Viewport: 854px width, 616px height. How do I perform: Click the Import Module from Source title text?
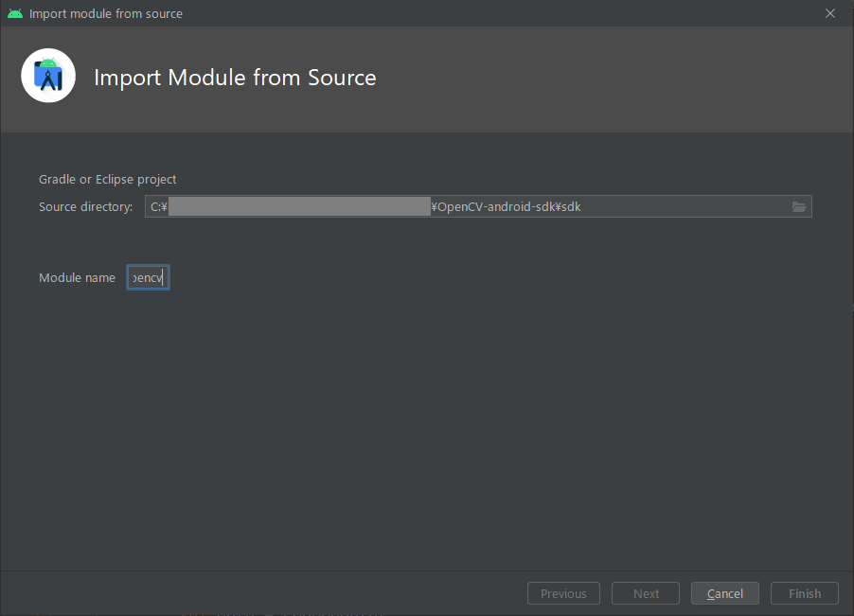coord(235,78)
